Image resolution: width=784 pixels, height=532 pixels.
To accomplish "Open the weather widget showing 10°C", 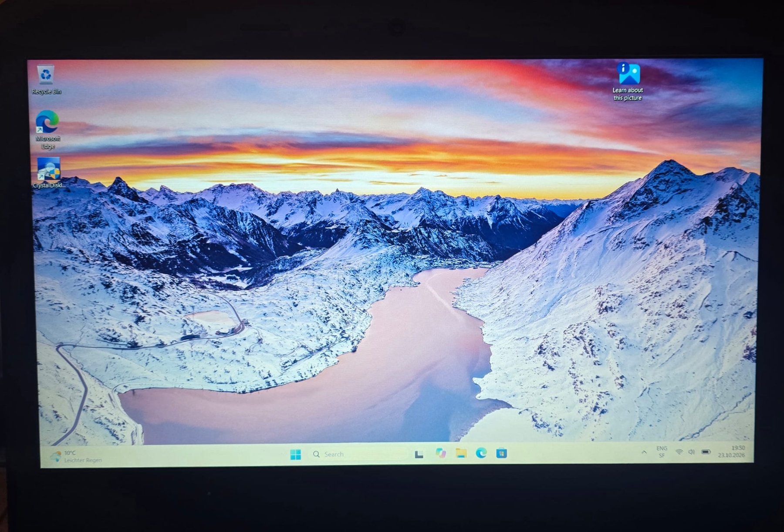I will point(77,456).
